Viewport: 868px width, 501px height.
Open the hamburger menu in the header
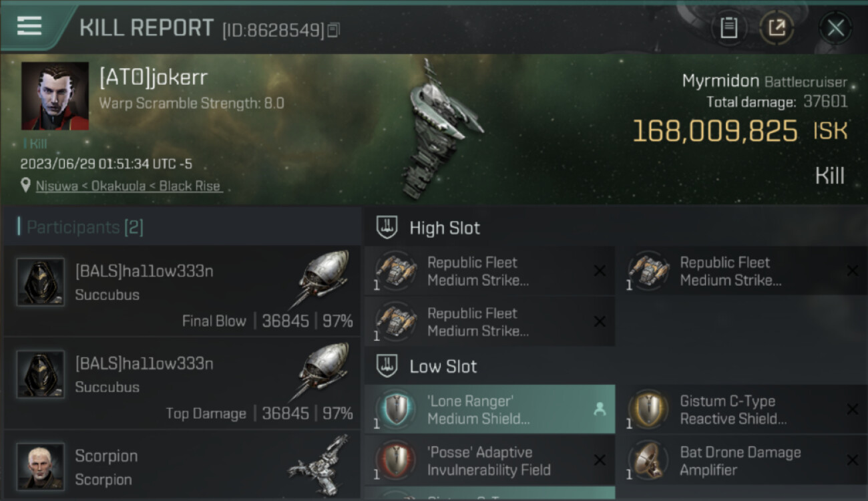pyautogui.click(x=29, y=26)
